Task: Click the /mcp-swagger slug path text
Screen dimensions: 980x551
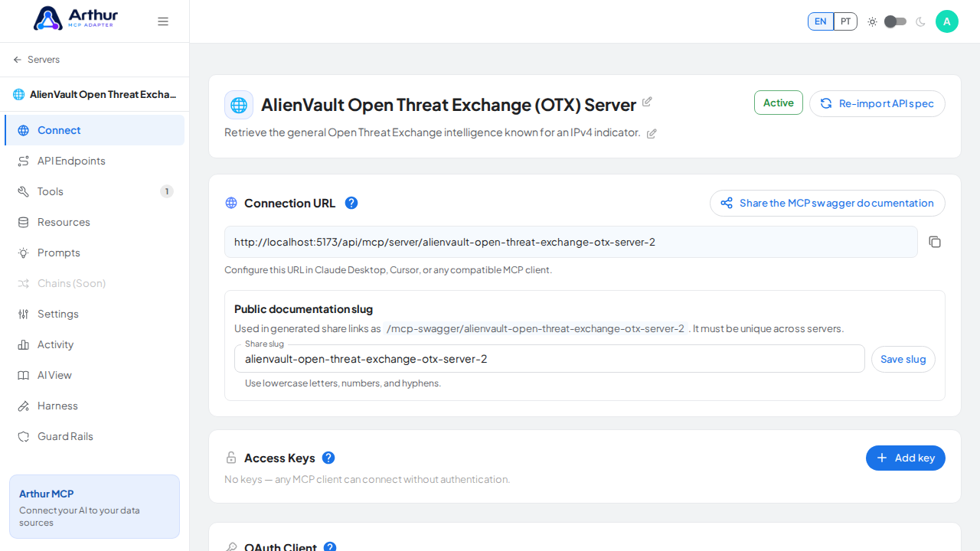Action: (536, 328)
